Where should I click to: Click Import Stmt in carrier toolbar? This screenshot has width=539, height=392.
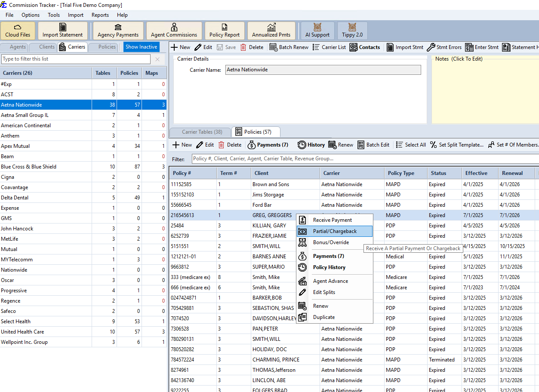coord(405,47)
